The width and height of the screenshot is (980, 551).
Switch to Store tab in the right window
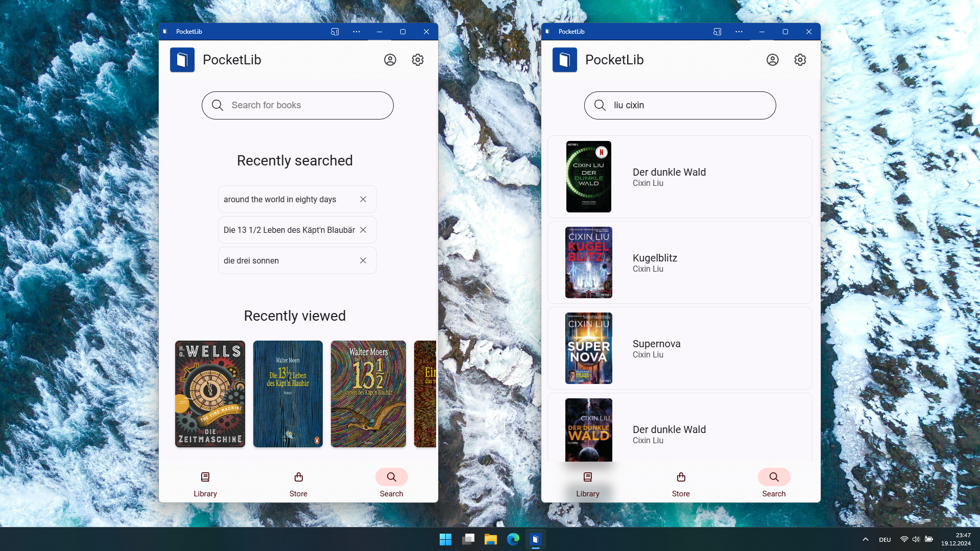click(x=681, y=483)
